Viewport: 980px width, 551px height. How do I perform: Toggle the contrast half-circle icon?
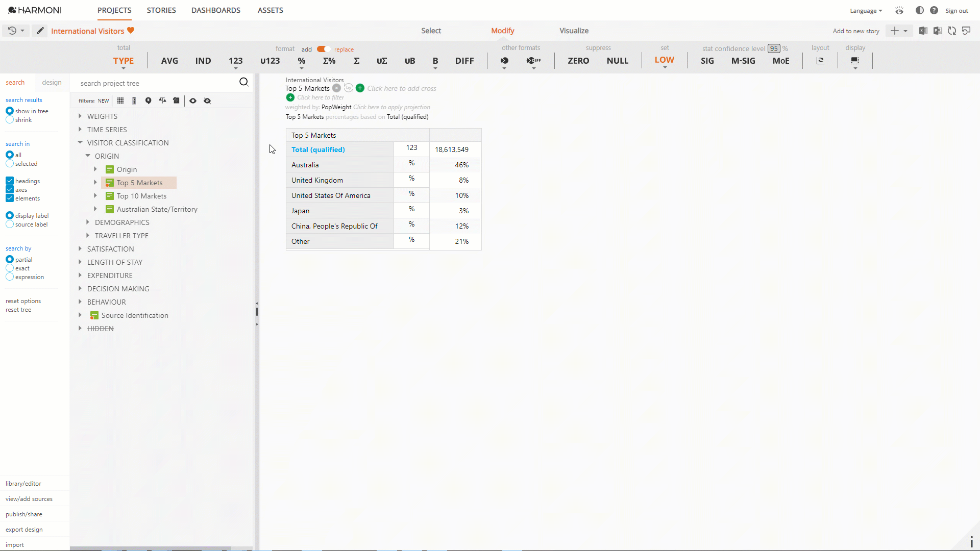pos(920,11)
